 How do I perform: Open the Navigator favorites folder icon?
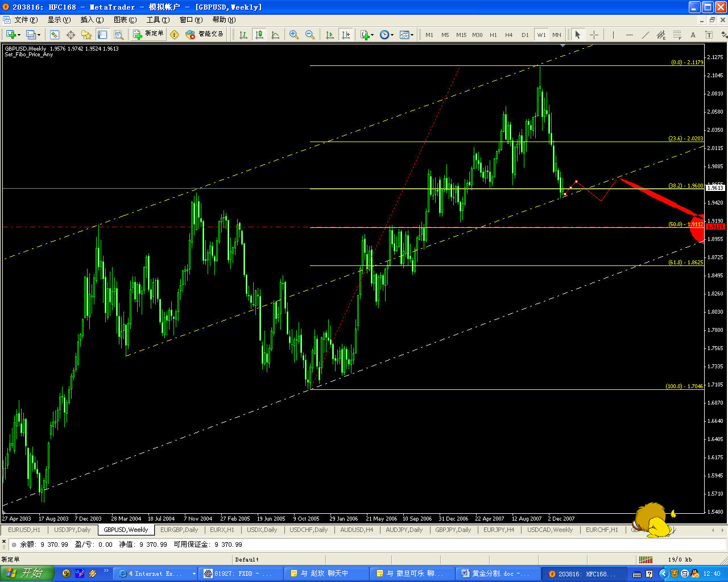tap(86, 35)
